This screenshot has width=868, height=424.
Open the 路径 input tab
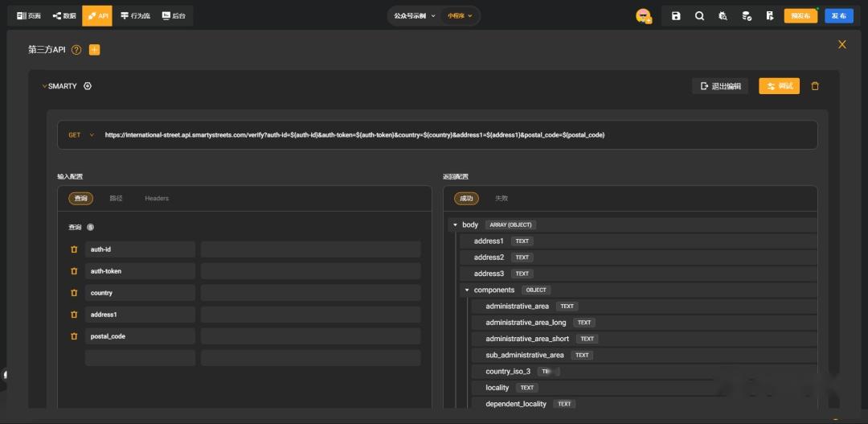[116, 199]
